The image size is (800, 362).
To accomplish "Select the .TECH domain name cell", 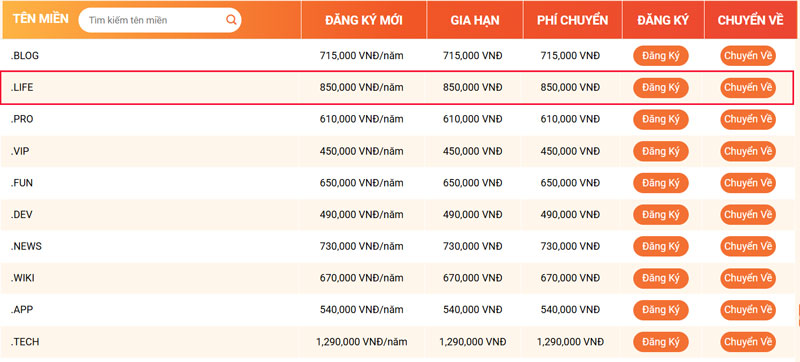I will (25, 342).
